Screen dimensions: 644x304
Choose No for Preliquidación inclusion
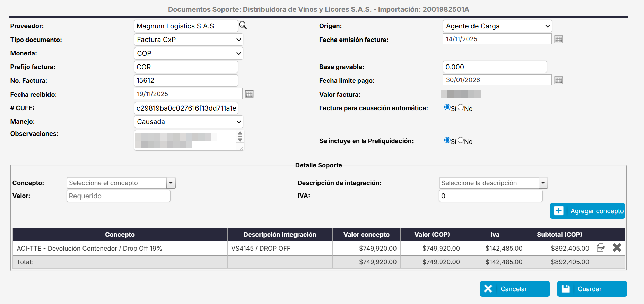pyautogui.click(x=461, y=140)
